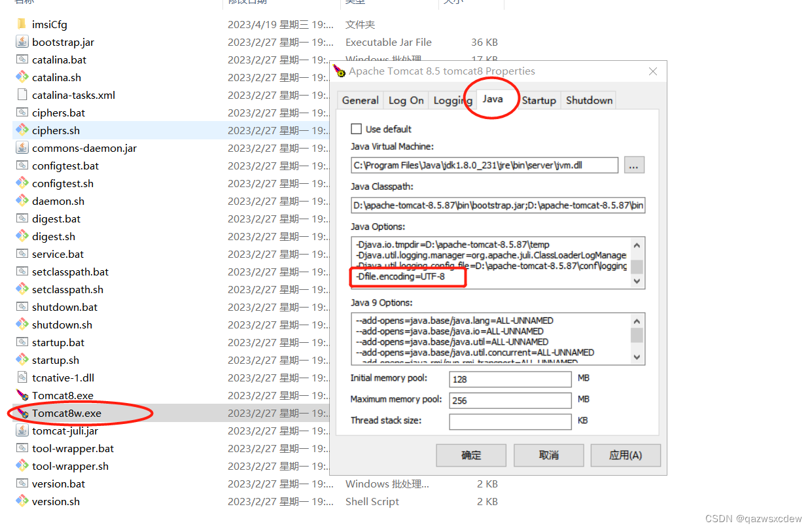Select the tool-wrapper.sh file name
Viewport: 812px width, 530px height.
pyautogui.click(x=70, y=466)
